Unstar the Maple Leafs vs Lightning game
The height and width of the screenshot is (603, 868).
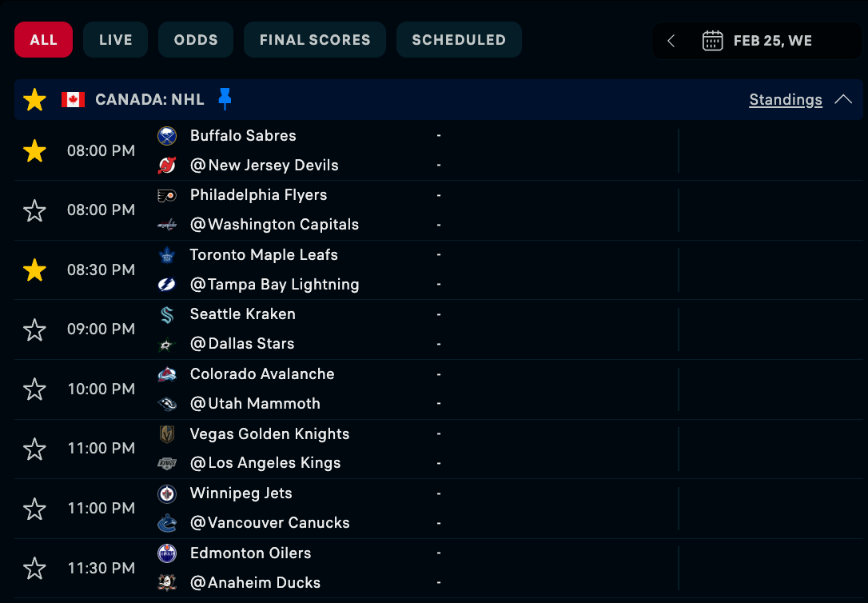34,270
